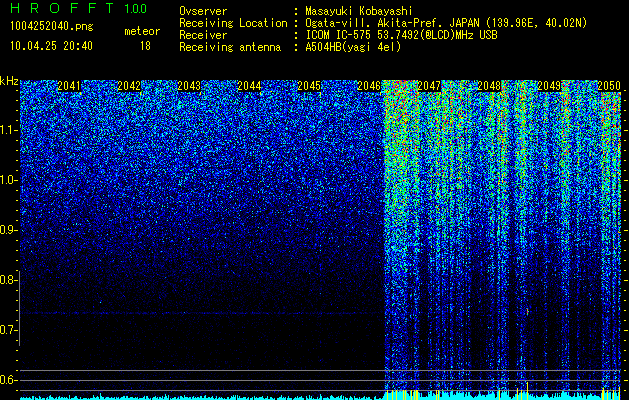This screenshot has width=629, height=400.
Task: Click the meteor label
Action: 142,31
